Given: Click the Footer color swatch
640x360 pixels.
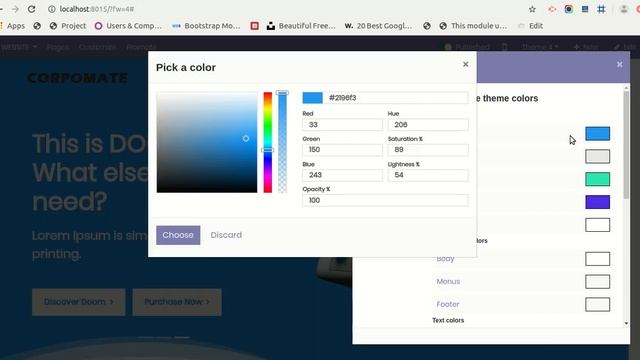Looking at the screenshot, I should point(598,304).
